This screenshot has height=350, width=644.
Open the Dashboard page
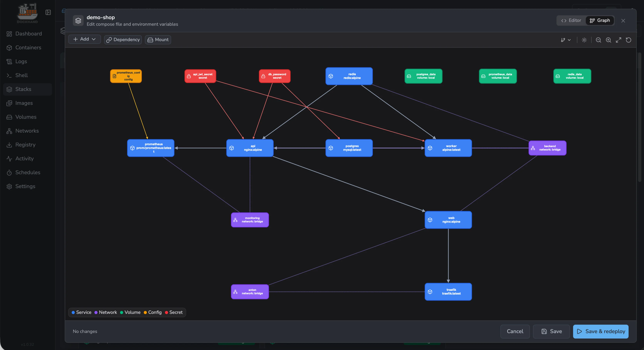pyautogui.click(x=28, y=34)
